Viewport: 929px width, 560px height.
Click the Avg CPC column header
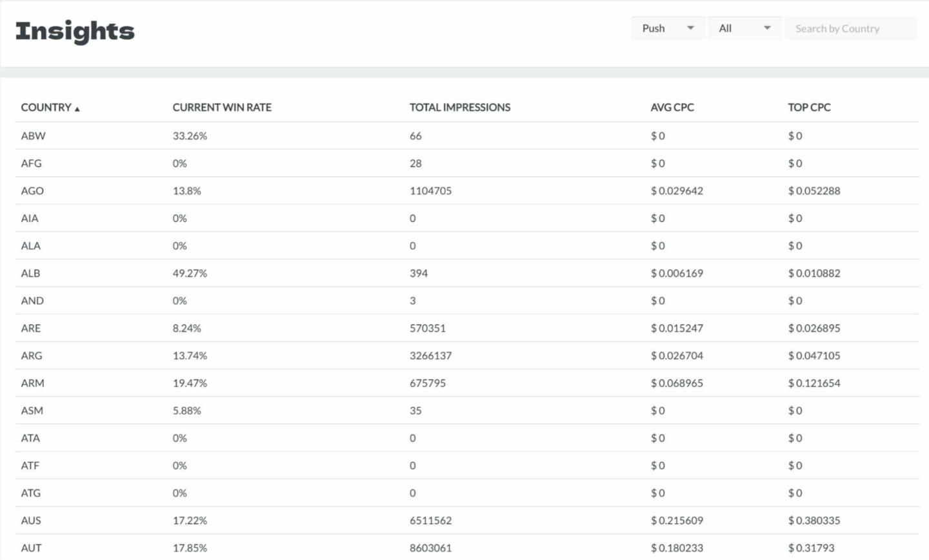coord(672,107)
